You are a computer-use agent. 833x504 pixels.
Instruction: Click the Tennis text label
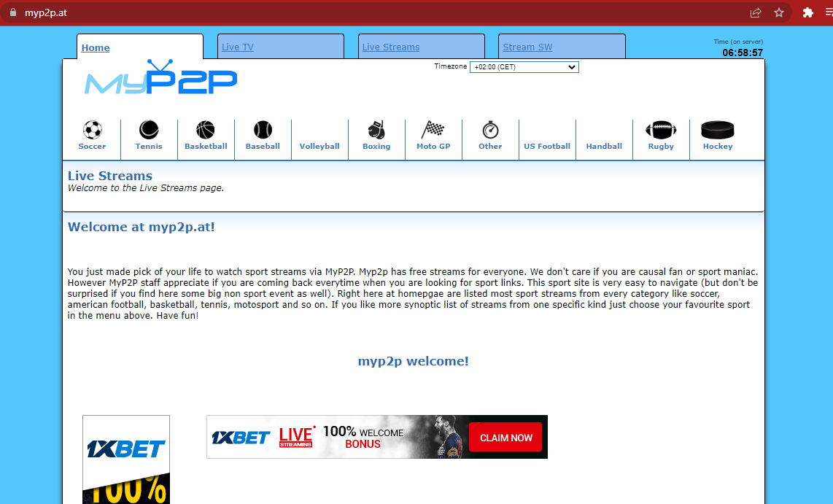tap(149, 146)
